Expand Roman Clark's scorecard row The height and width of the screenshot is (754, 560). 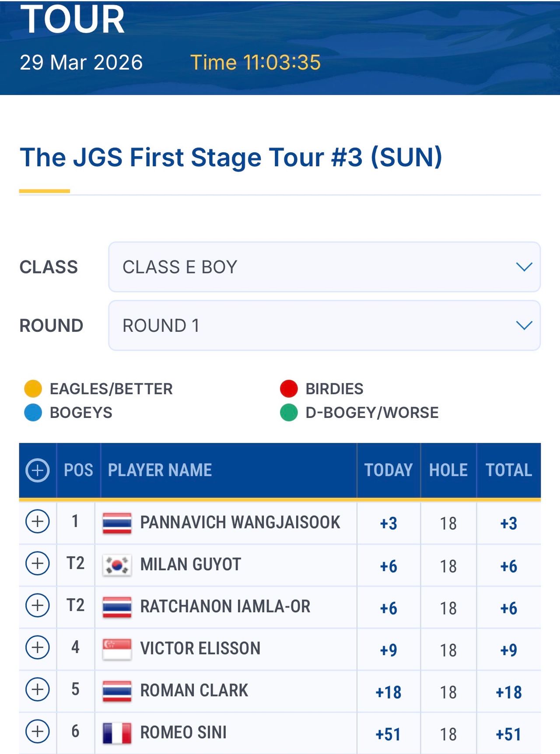pyautogui.click(x=38, y=689)
